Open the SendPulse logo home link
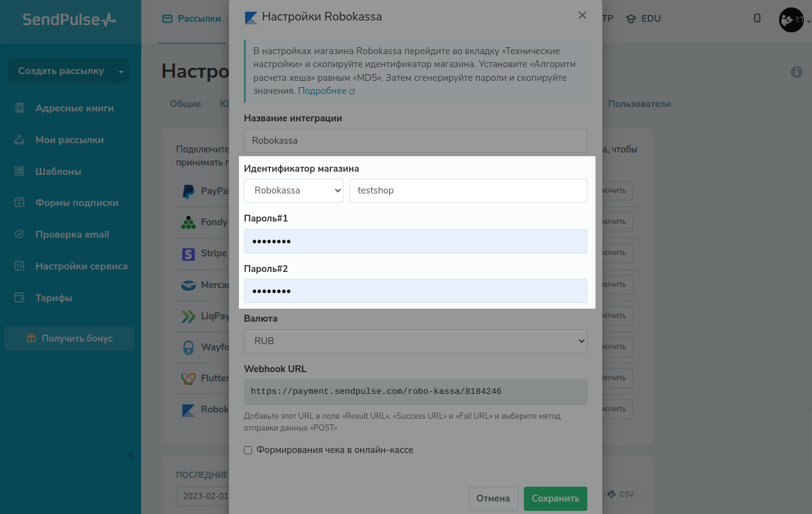The height and width of the screenshot is (514, 812). click(x=69, y=19)
